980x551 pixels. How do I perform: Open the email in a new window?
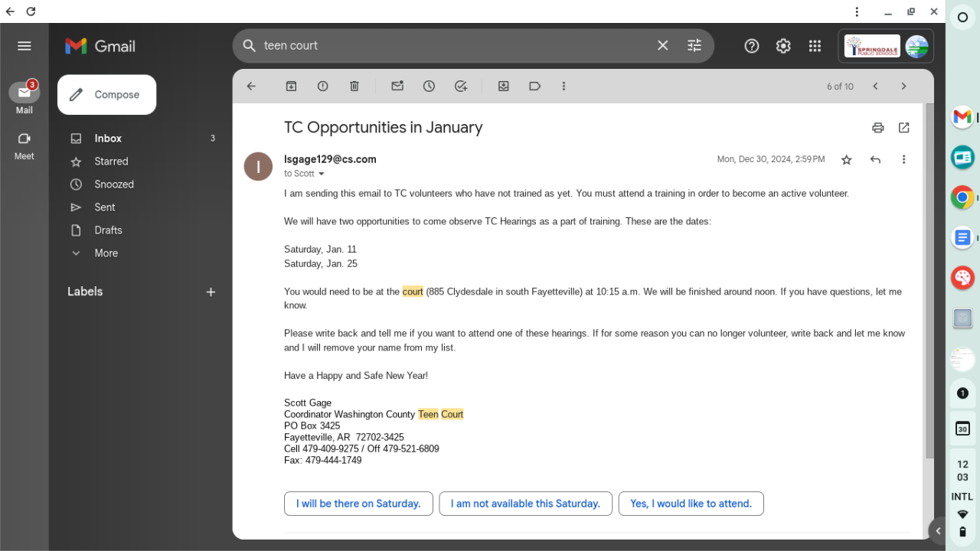click(903, 128)
